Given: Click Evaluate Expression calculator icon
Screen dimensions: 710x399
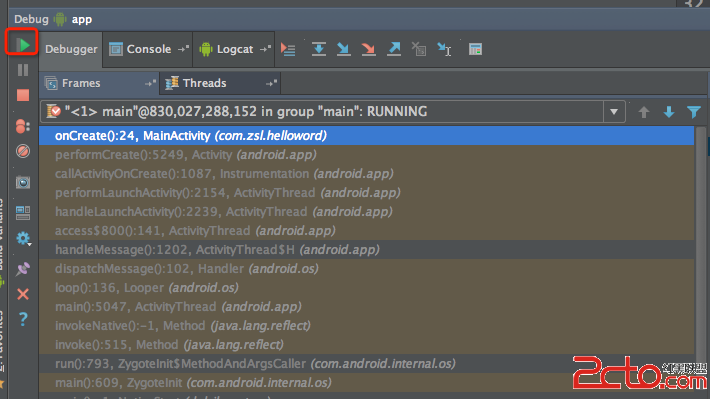Looking at the screenshot, I should point(475,49).
